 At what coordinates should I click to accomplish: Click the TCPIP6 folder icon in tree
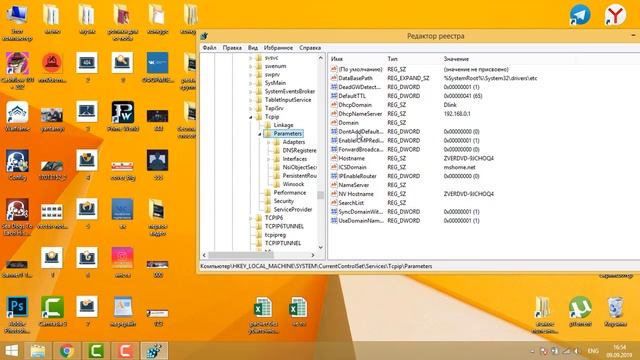pyautogui.click(x=259, y=218)
